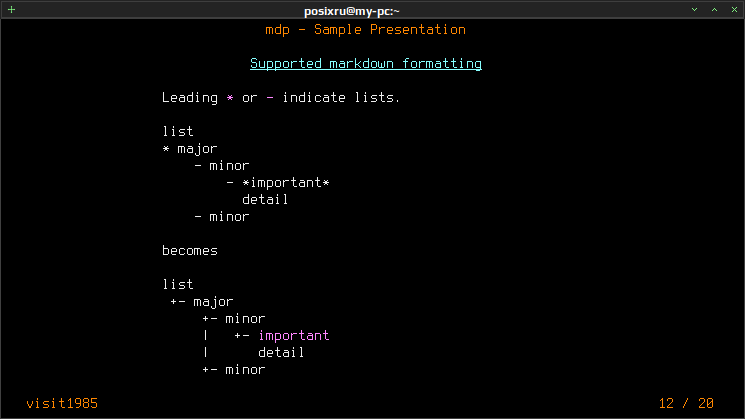
Task: Click the up chevron in title bar
Action: click(x=714, y=10)
